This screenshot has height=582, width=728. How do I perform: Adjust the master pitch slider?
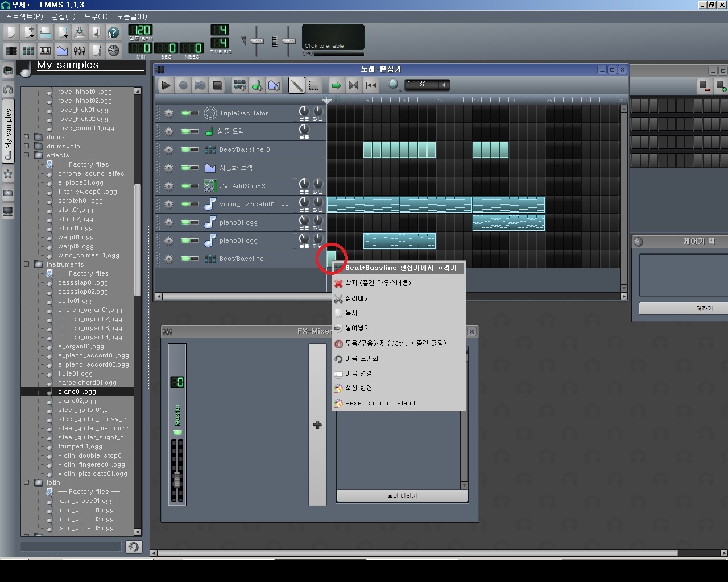[289, 41]
